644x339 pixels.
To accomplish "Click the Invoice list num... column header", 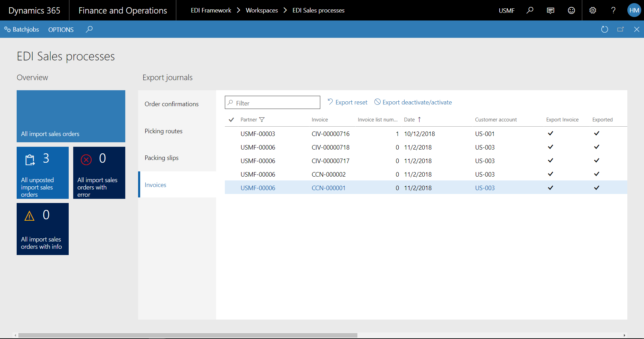I will coord(378,120).
